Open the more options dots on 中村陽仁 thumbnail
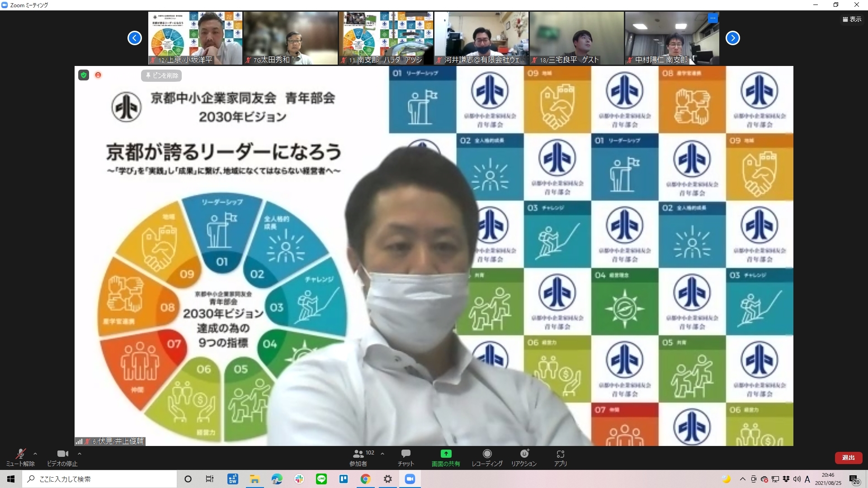Image resolution: width=868 pixels, height=488 pixels. (x=713, y=18)
